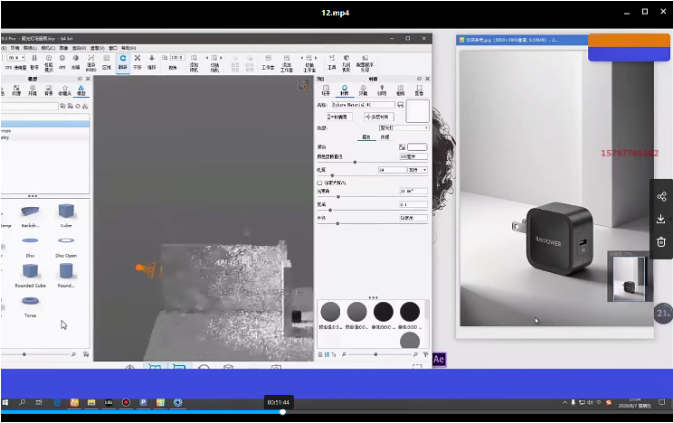Viewport: 673px width, 423px height.
Task: Launch the Configurator Wizard toolbar icon
Action: click(x=365, y=63)
